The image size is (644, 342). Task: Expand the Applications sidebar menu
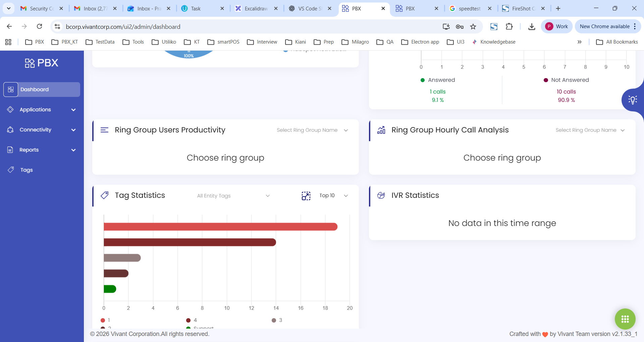pyautogui.click(x=42, y=110)
